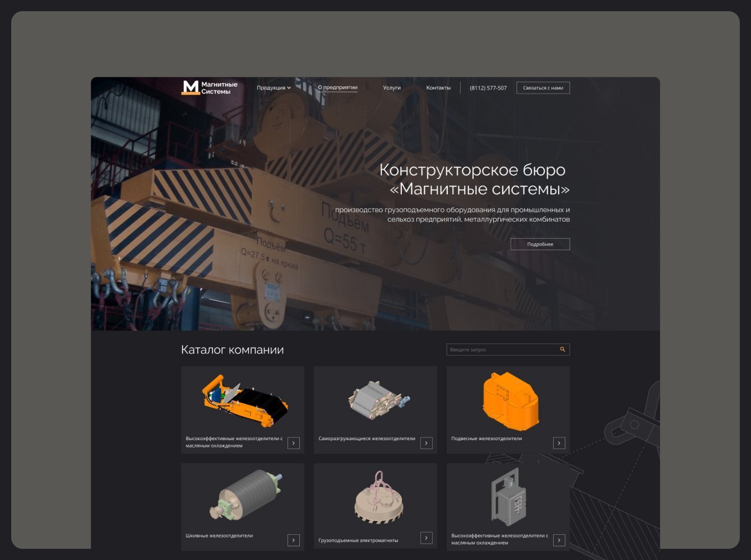
Task: Select the Саморазгружающиеся железоотделители product image
Action: point(379,399)
